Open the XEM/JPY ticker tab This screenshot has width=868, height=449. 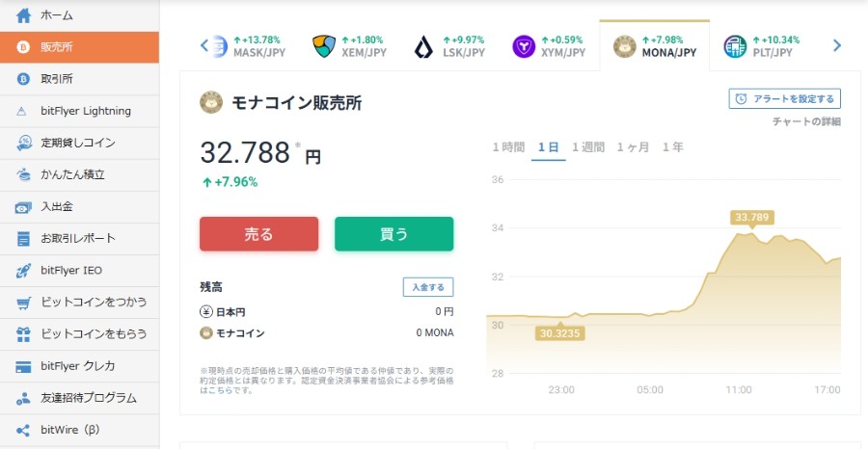tap(350, 46)
